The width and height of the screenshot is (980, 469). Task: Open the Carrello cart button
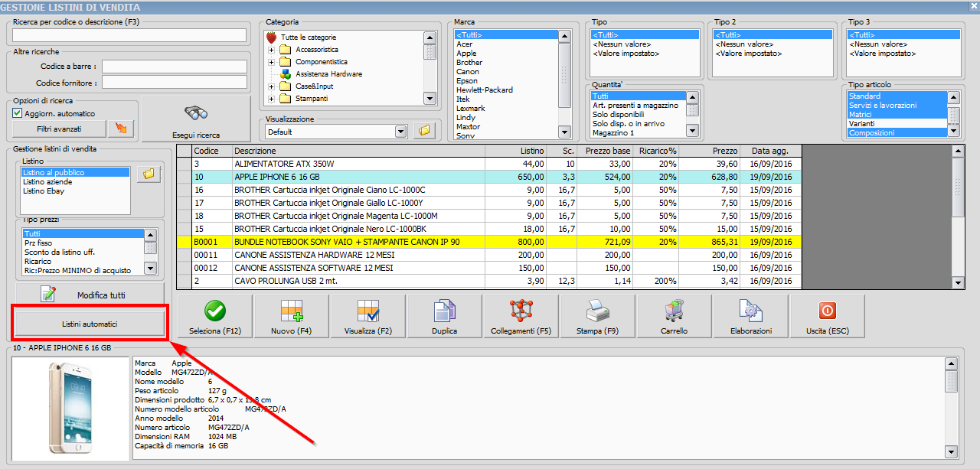point(674,317)
